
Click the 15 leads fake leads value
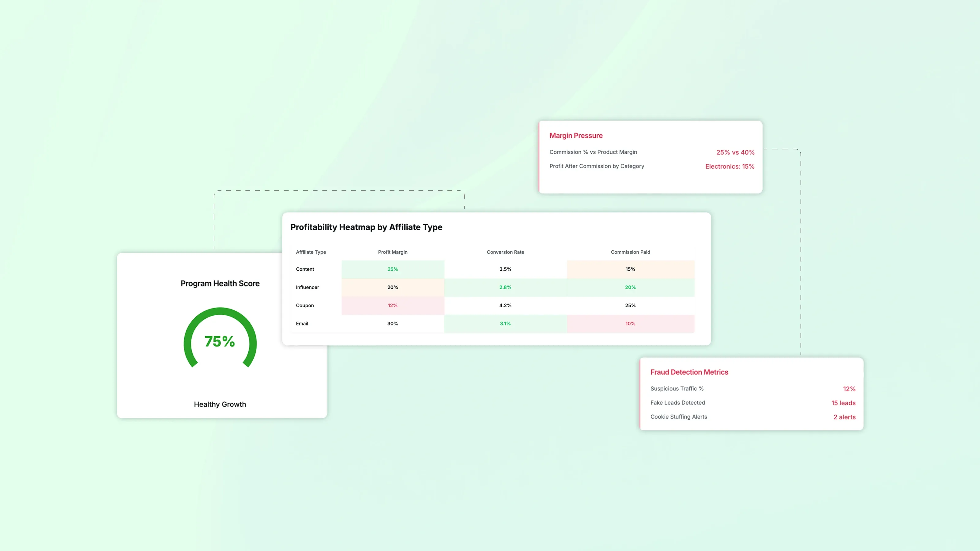(x=843, y=403)
